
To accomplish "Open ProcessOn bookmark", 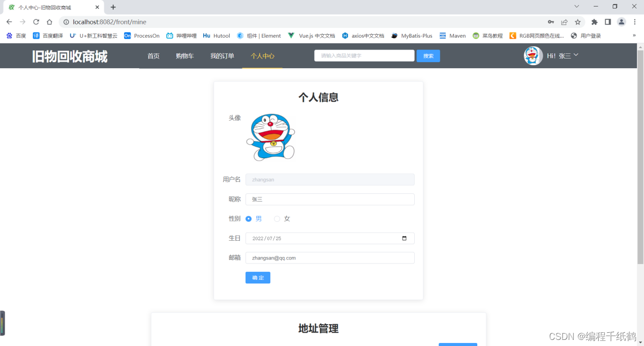I will tap(142, 36).
